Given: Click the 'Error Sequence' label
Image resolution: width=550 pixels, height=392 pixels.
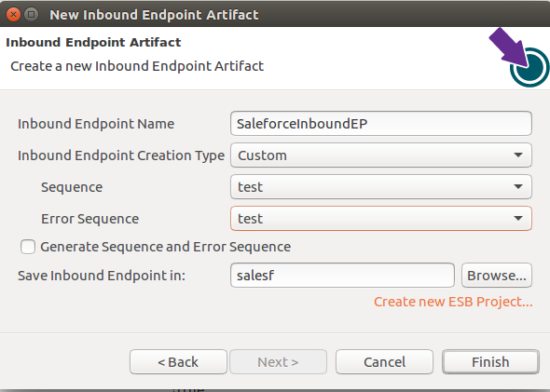Looking at the screenshot, I should 89,219.
